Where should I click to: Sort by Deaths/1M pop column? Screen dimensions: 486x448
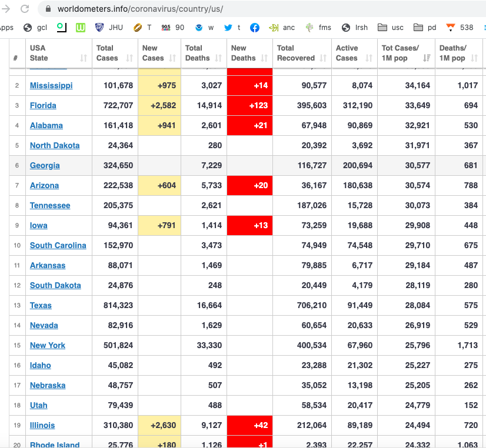coord(474,58)
